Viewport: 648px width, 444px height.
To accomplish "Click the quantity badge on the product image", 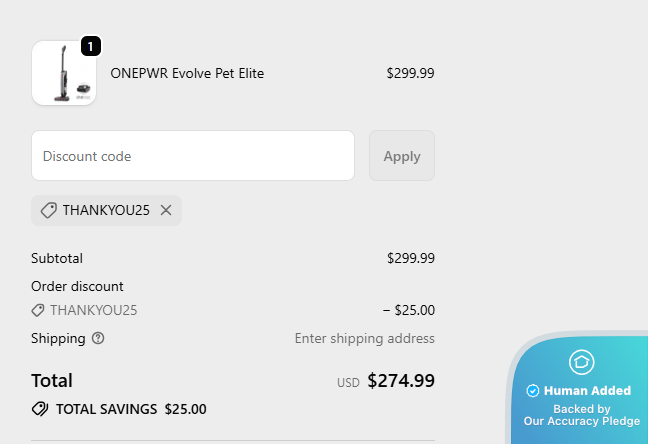I will 90,46.
